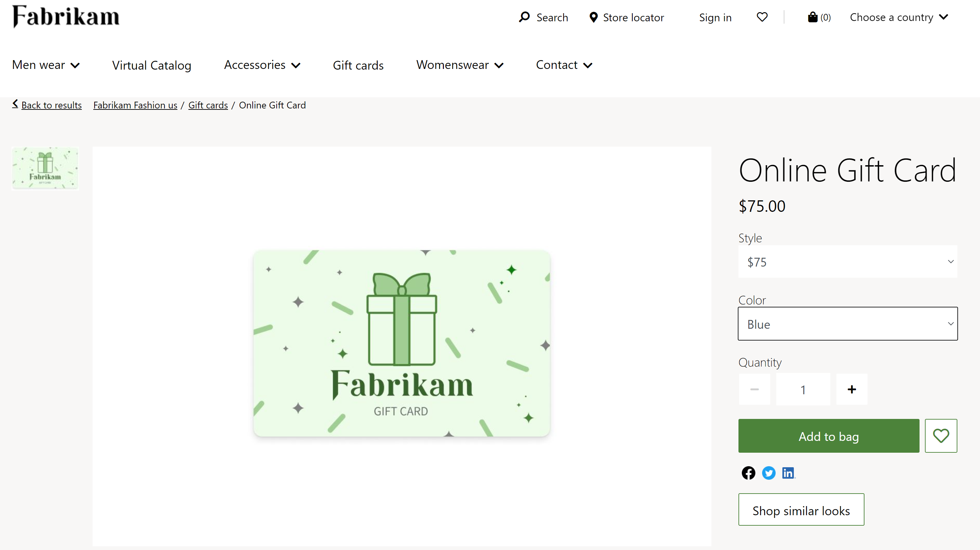Click the Shop similar looks button
The width and height of the screenshot is (980, 550).
point(801,509)
